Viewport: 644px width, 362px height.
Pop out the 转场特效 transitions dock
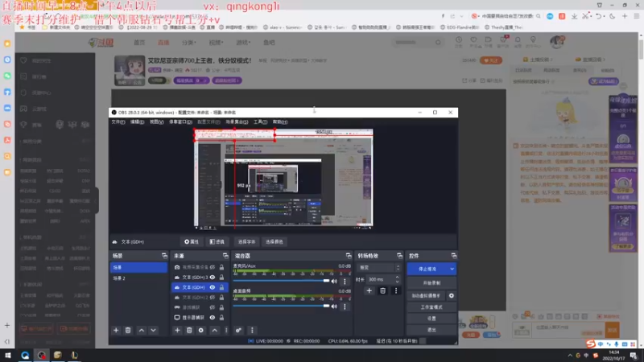point(399,256)
